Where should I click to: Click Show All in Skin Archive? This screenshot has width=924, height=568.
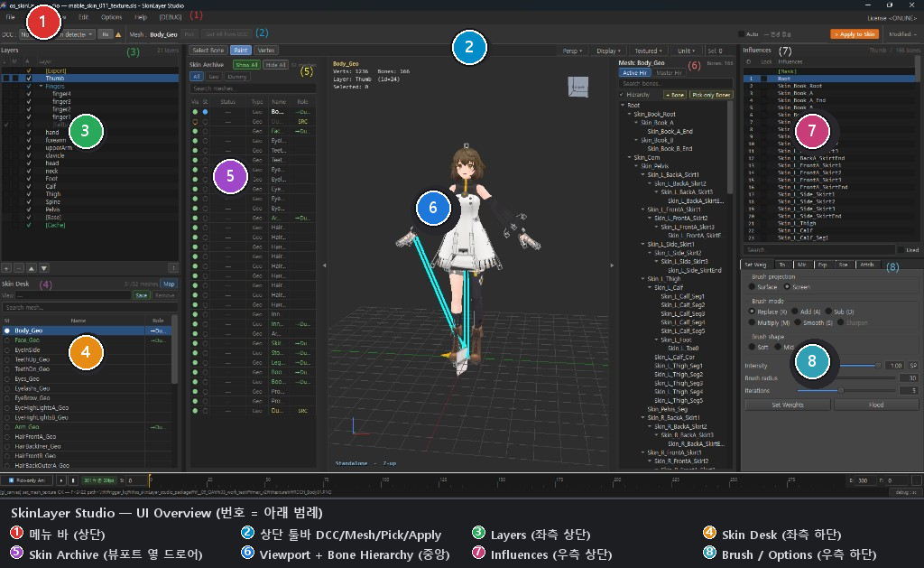coord(247,65)
